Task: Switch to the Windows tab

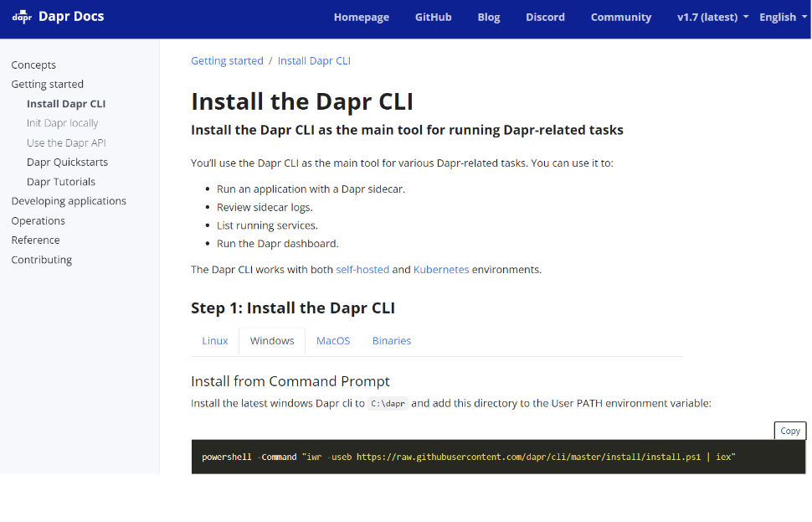Action: [272, 340]
